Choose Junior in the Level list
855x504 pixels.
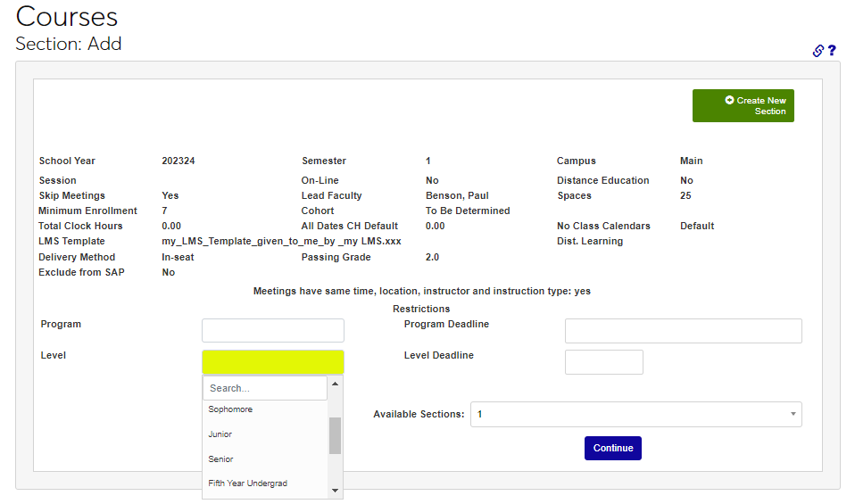pyautogui.click(x=220, y=434)
